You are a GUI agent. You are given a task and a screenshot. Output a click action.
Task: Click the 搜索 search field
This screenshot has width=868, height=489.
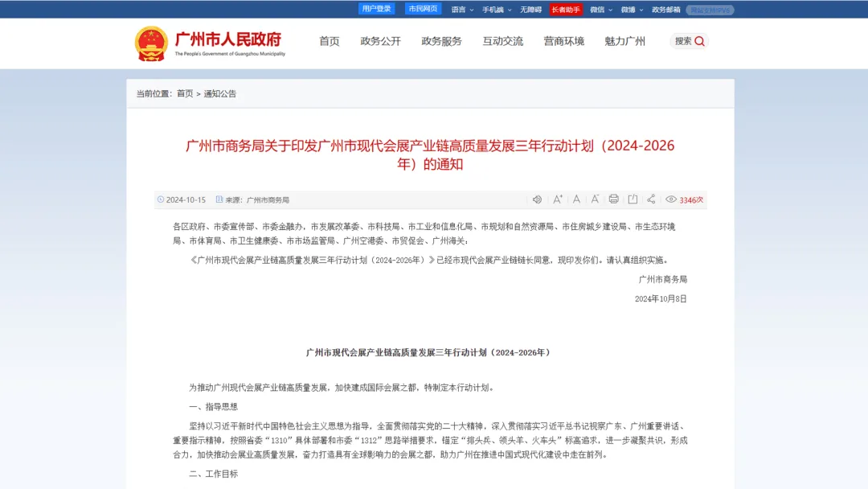pos(690,42)
